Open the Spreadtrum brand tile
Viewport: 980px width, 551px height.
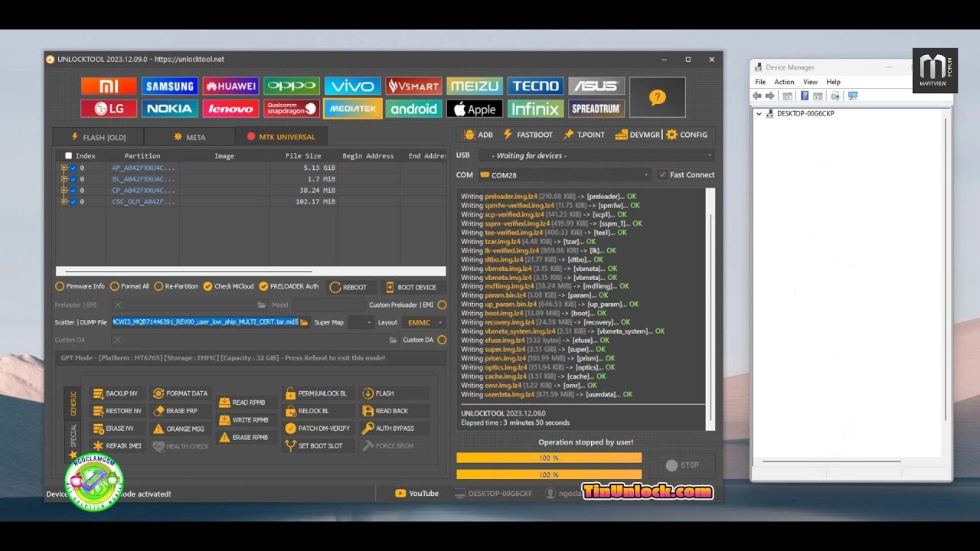point(596,109)
